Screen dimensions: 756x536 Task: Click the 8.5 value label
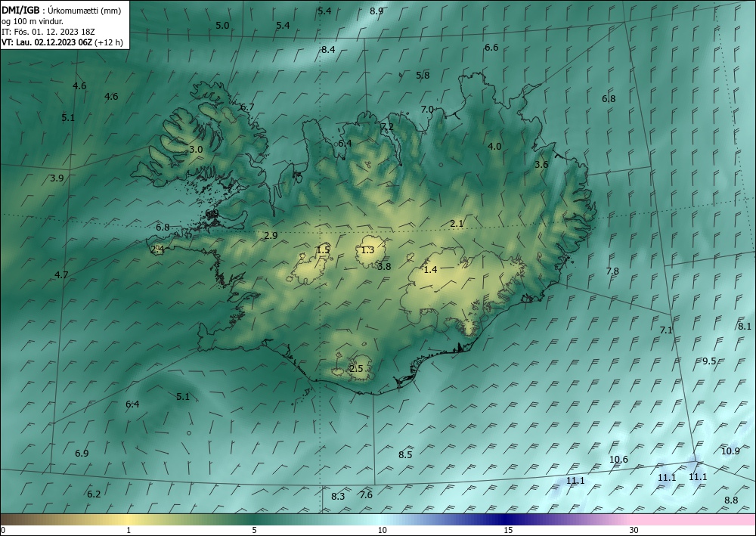tap(405, 454)
